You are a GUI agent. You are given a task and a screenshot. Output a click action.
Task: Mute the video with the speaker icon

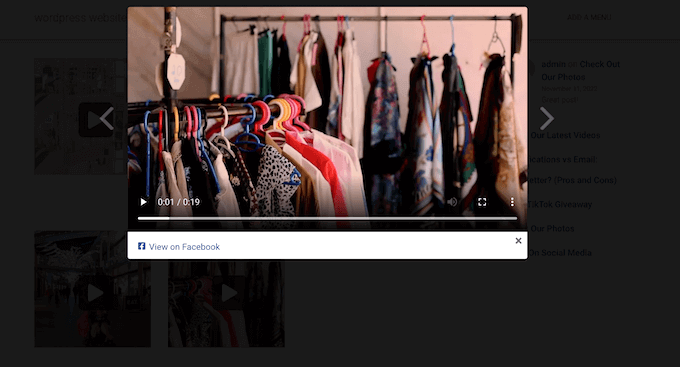[452, 202]
